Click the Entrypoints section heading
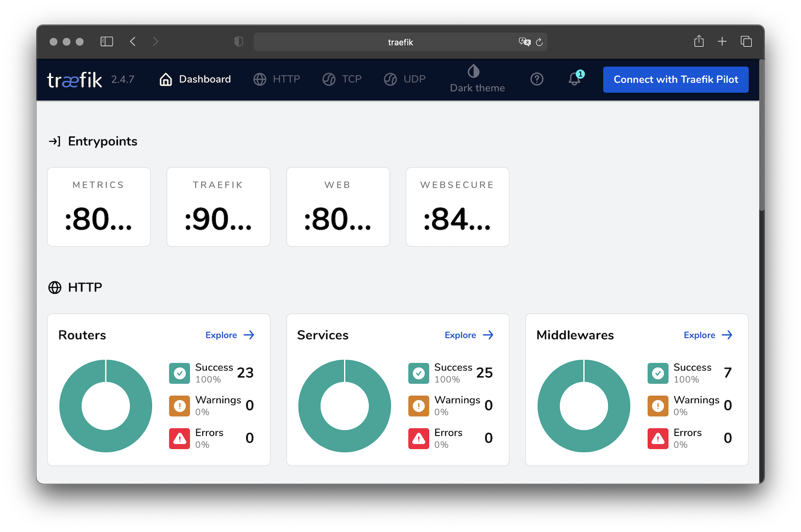The image size is (801, 532). click(x=103, y=141)
